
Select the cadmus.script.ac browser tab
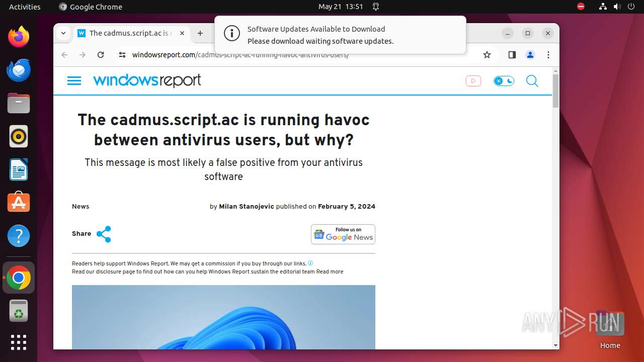(x=132, y=33)
